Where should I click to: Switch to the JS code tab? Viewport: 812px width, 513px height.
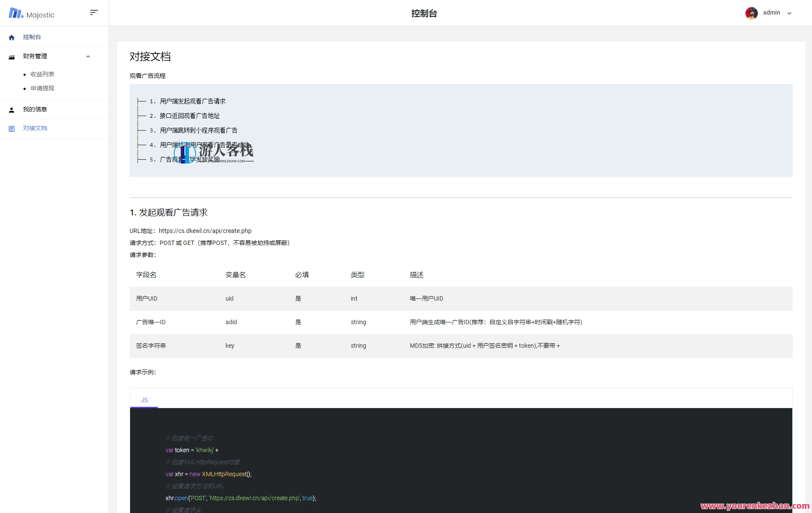click(144, 400)
